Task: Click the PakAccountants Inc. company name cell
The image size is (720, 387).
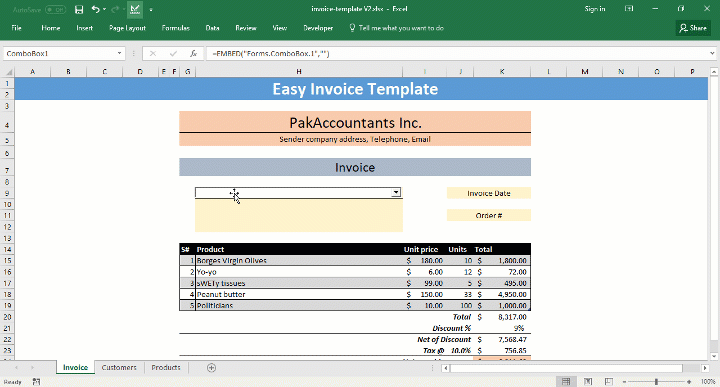Action: (355, 123)
